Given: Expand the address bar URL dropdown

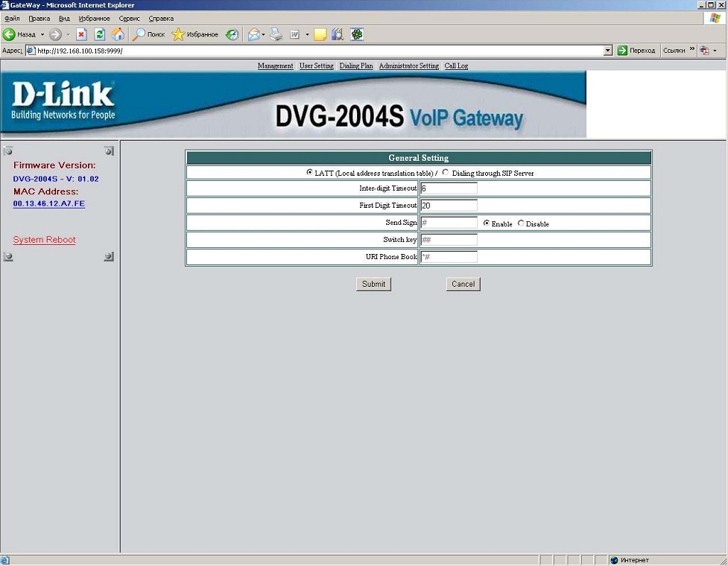Looking at the screenshot, I should [608, 51].
